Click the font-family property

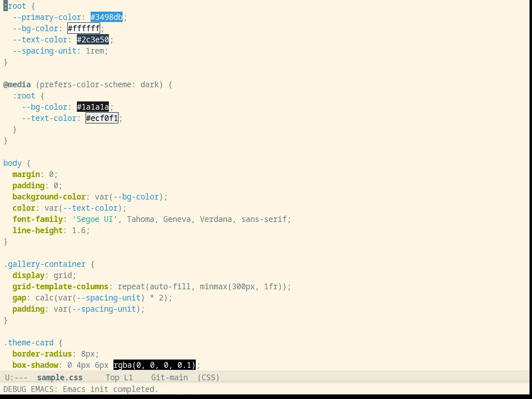pos(38,219)
